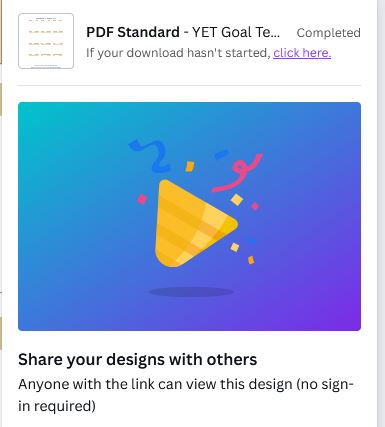This screenshot has height=427, width=385.
Task: Open the PDF document thumbnail preview
Action: pos(46,41)
